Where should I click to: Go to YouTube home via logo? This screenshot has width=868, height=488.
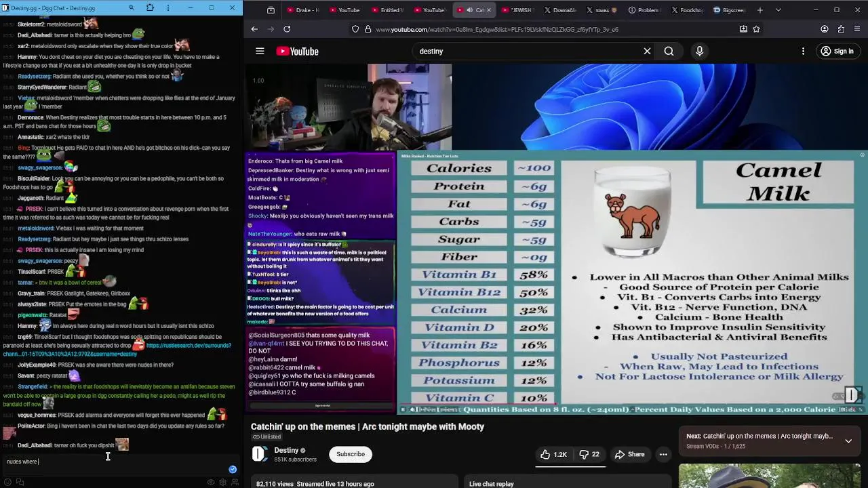click(x=297, y=52)
